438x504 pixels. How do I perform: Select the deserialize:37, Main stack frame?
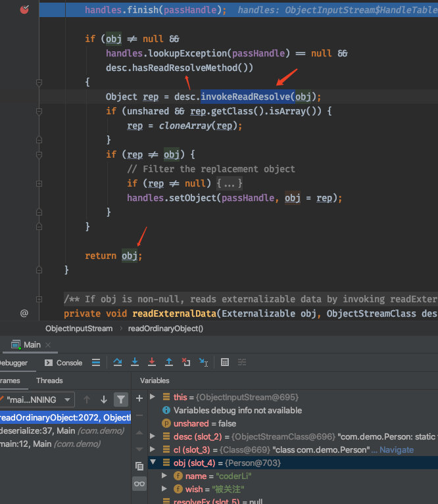[65, 430]
